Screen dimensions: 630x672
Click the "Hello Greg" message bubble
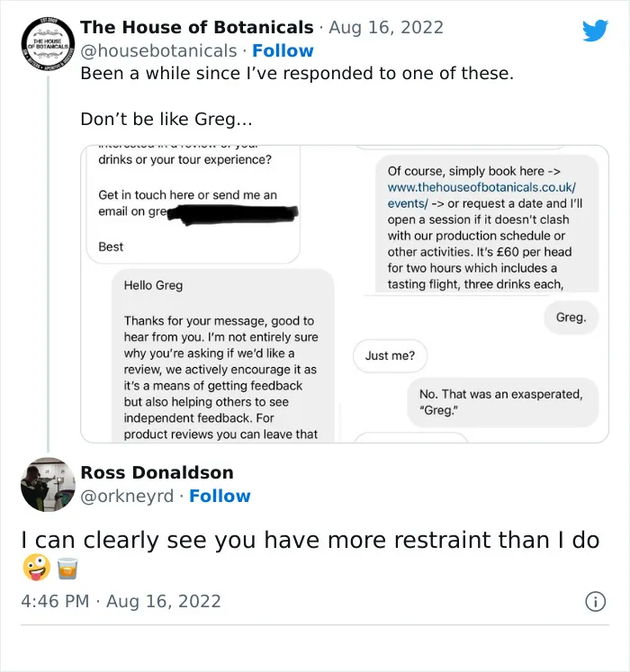(x=222, y=355)
